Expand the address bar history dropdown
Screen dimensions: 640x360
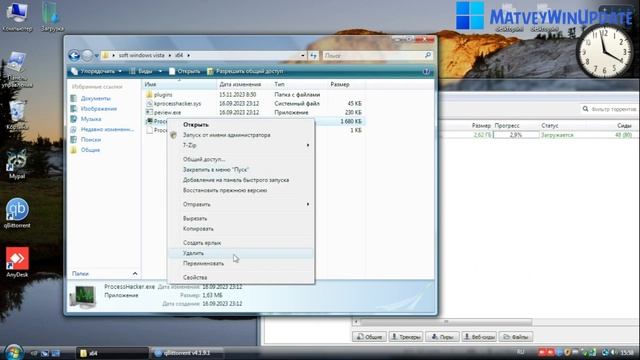302,56
